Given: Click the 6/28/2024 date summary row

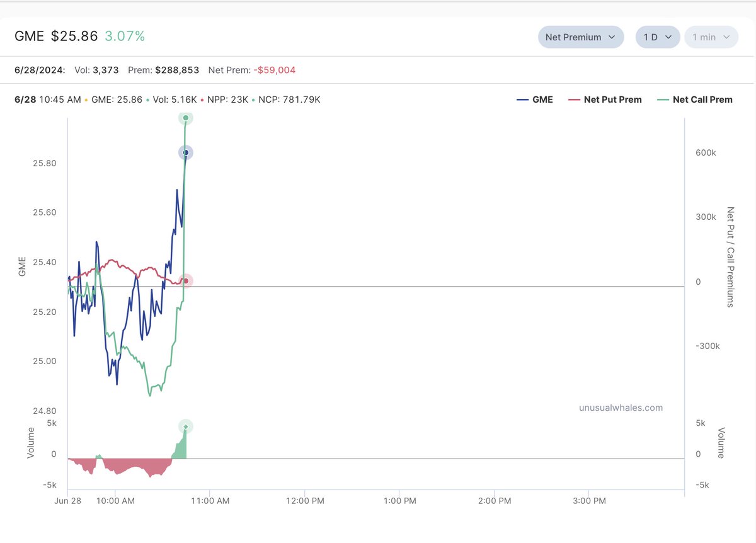Looking at the screenshot, I should click(x=40, y=70).
